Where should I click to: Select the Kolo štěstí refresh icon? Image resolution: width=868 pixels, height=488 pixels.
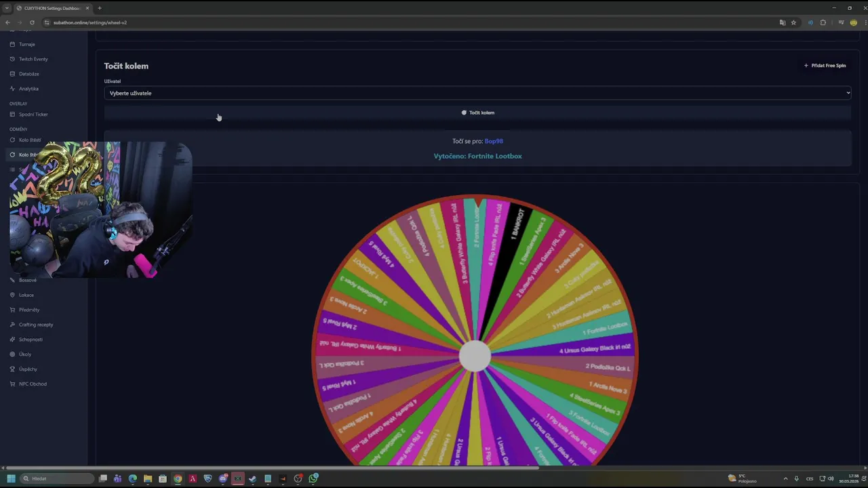click(12, 140)
